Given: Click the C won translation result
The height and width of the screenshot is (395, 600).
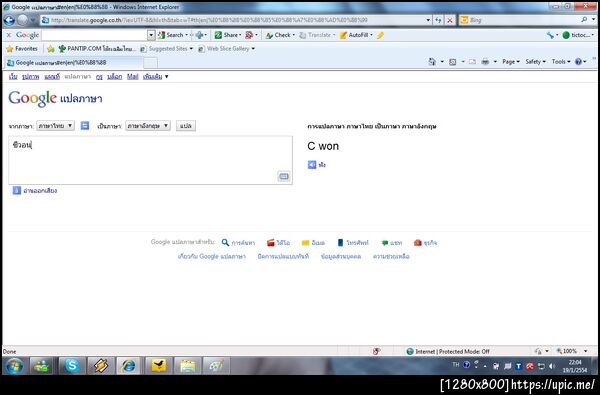Looking at the screenshot, I should pyautogui.click(x=323, y=146).
